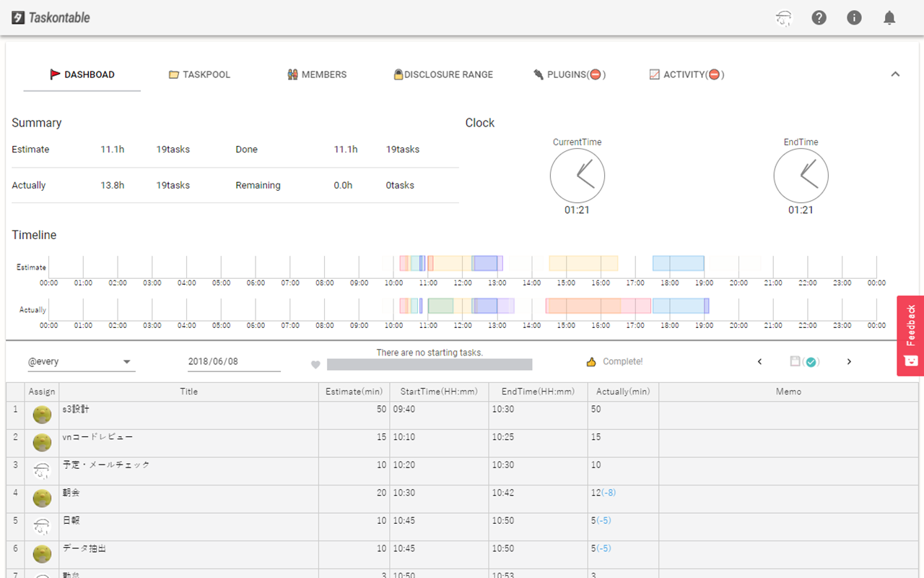Select the PLUGINS menu item
The height and width of the screenshot is (578, 924).
[569, 74]
